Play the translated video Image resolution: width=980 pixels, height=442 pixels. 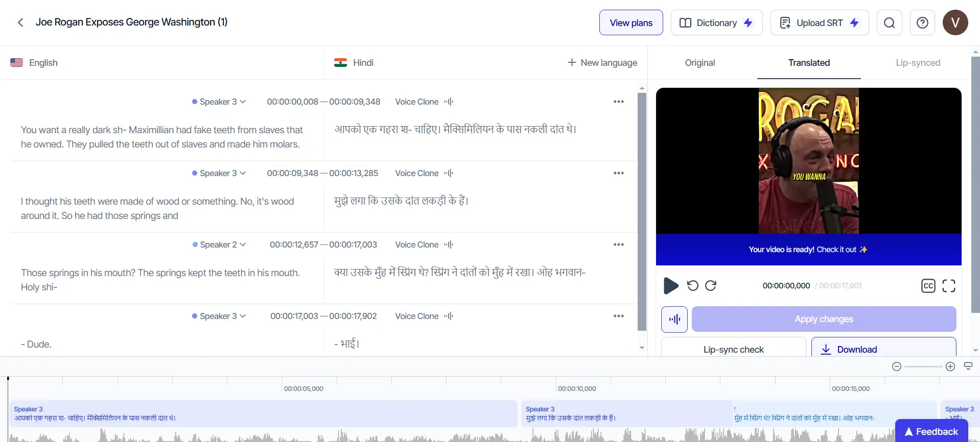click(670, 286)
